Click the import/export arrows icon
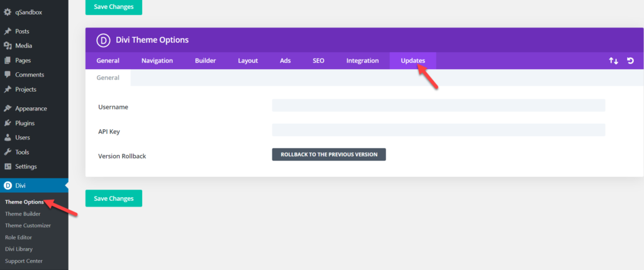This screenshot has height=270, width=644. tap(613, 61)
